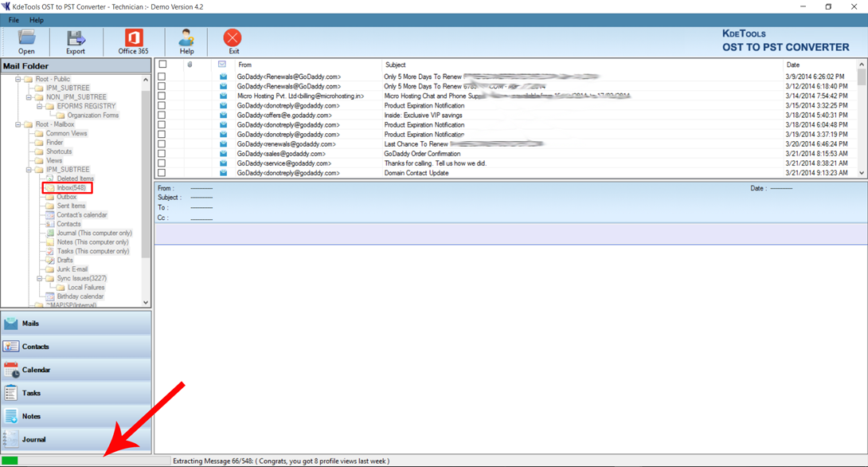Click the Office 365 toolbar icon
The height and width of the screenshot is (467, 868).
[133, 41]
